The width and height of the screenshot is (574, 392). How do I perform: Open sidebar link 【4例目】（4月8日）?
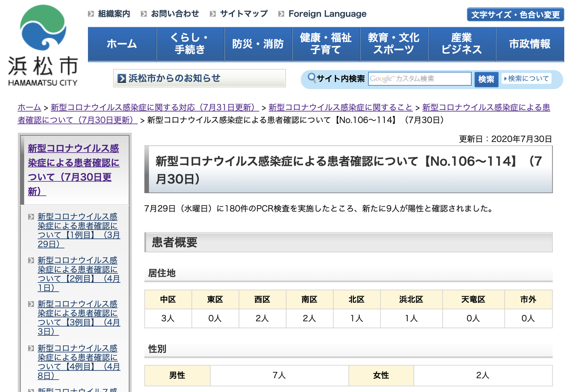[78, 362]
